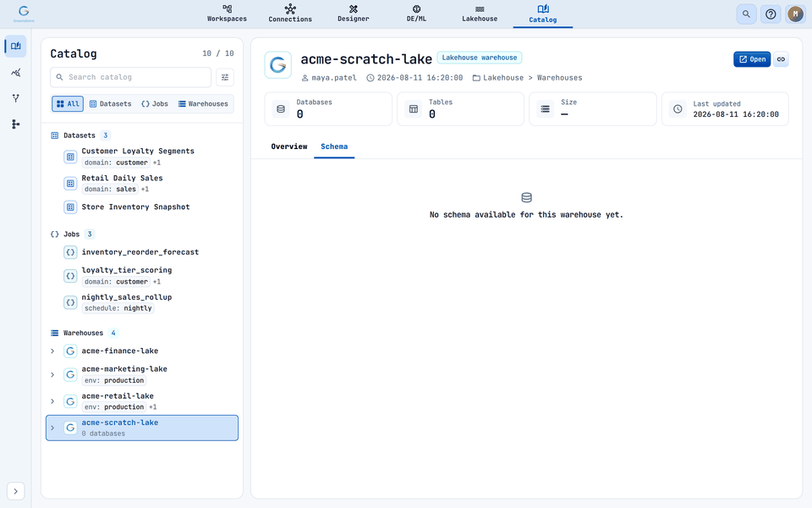Open the hierarchy tree sidebar icon
812x508 pixels.
point(15,124)
